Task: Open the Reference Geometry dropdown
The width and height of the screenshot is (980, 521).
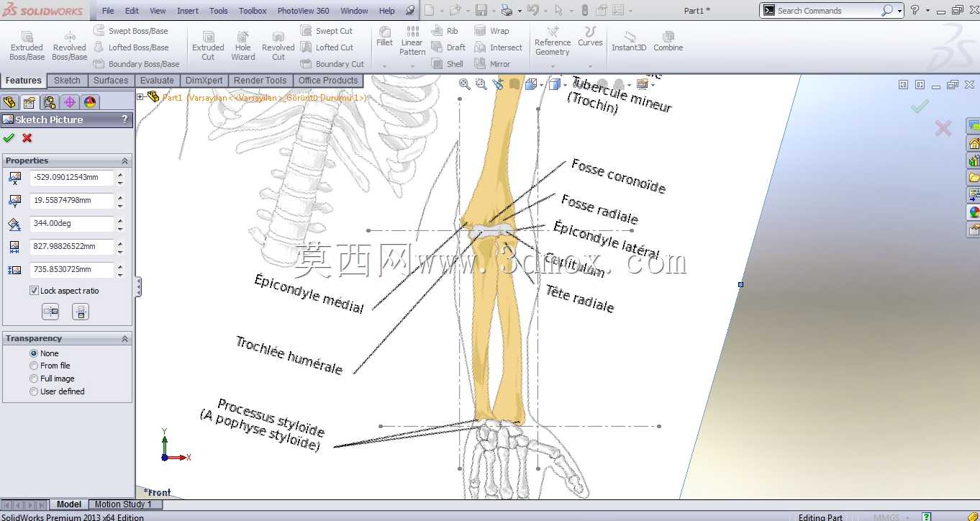Action: (x=553, y=66)
